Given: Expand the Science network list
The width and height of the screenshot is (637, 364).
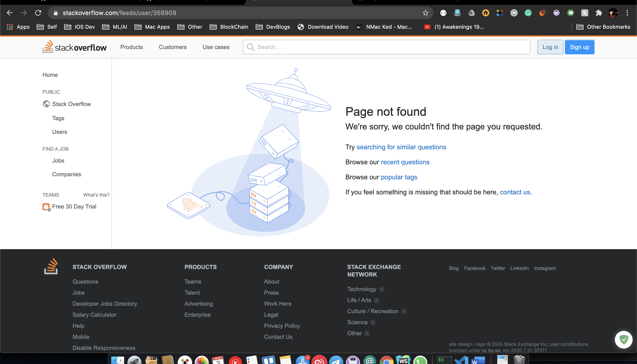Looking at the screenshot, I should coord(373,322).
